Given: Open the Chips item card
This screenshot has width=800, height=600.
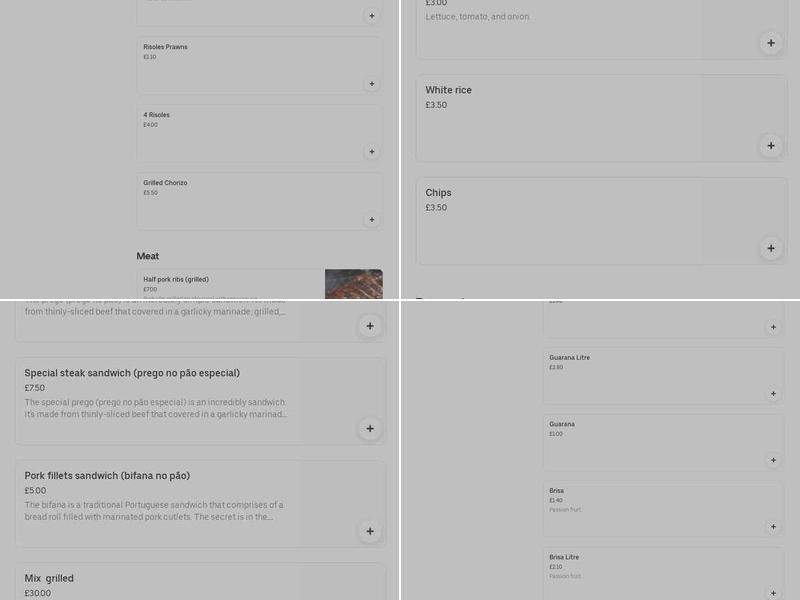Looking at the screenshot, I should (602, 221).
